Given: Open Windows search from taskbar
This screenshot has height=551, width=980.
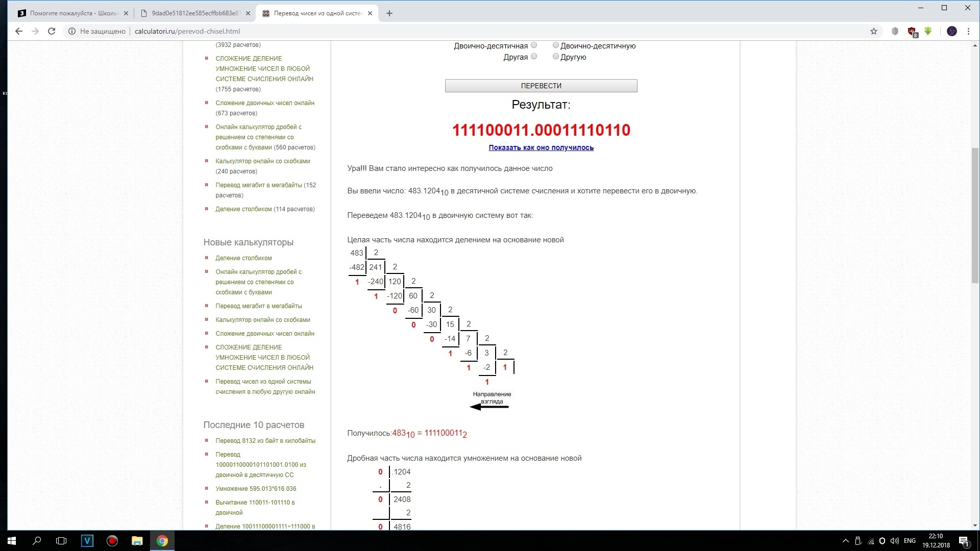Looking at the screenshot, I should coord(37,541).
